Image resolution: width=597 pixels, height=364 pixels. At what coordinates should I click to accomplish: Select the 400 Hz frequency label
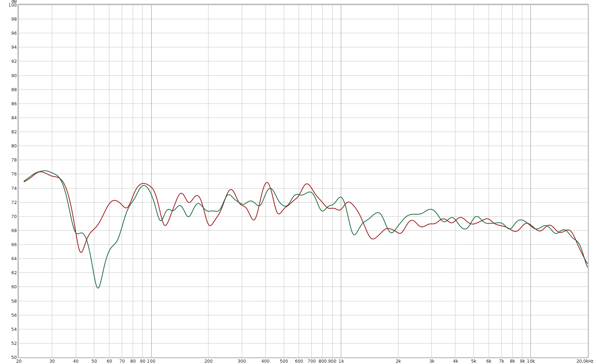coord(265,361)
